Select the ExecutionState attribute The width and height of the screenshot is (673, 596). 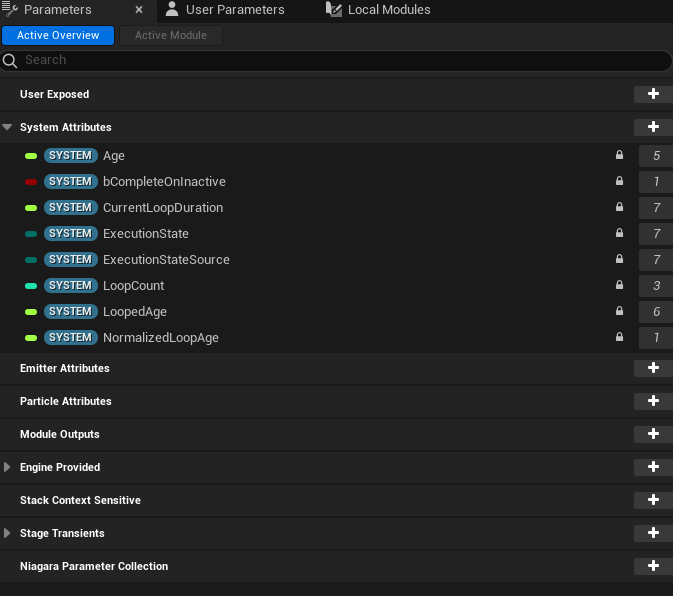pos(146,234)
